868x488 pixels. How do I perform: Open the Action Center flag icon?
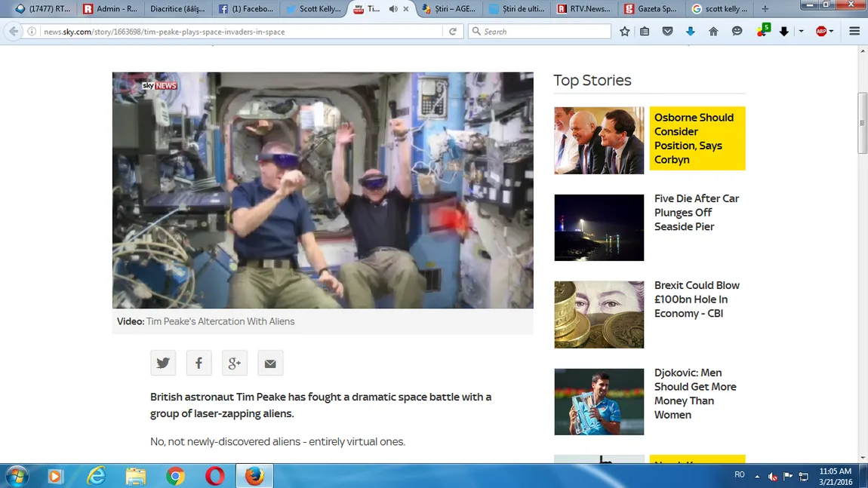pos(788,477)
